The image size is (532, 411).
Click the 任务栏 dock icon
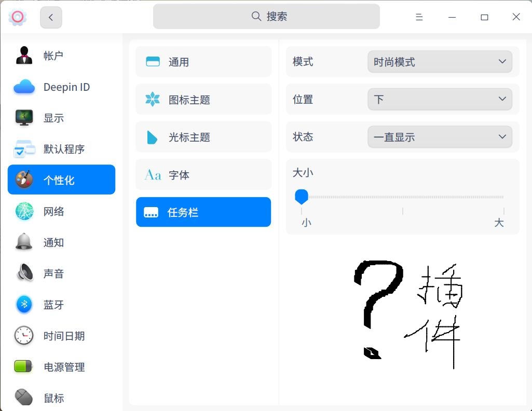tap(151, 212)
